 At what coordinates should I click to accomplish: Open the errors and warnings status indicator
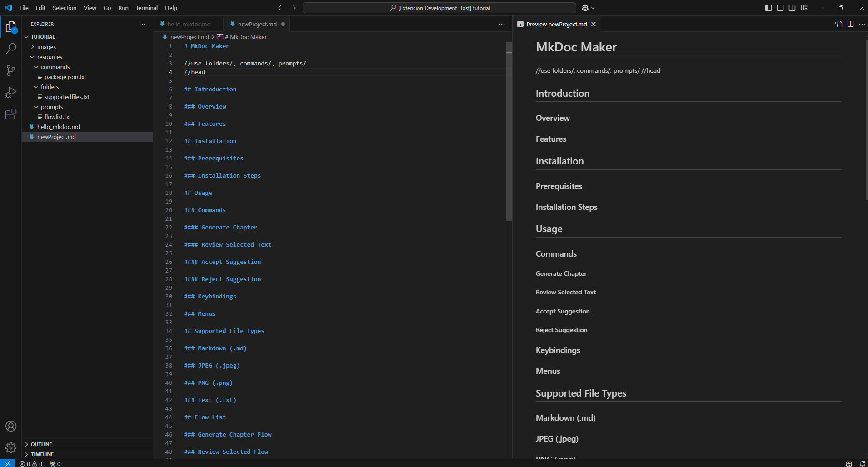coord(31,464)
